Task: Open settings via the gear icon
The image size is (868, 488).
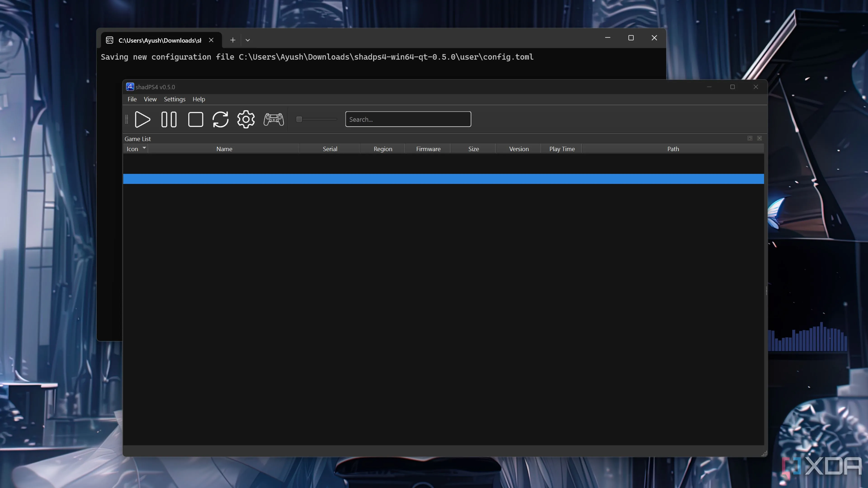Action: [x=246, y=119]
